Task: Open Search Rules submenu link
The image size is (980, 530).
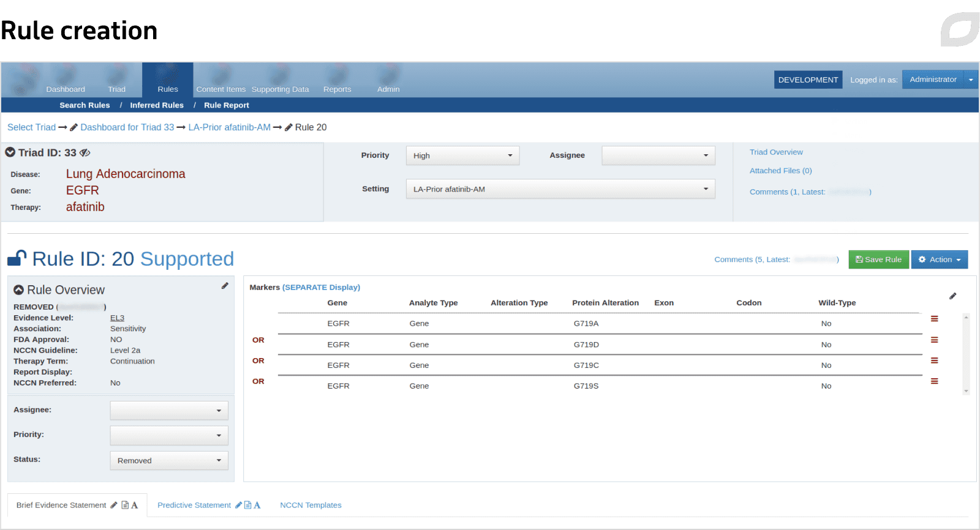Action: pyautogui.click(x=85, y=105)
